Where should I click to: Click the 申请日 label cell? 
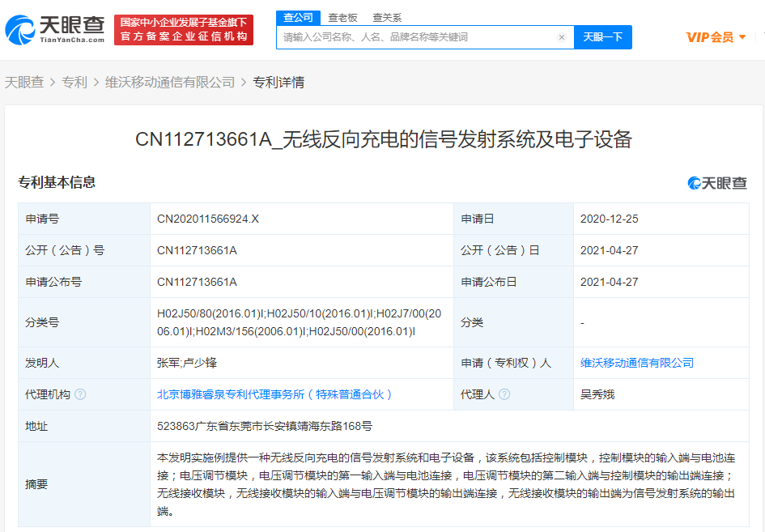[514, 219]
